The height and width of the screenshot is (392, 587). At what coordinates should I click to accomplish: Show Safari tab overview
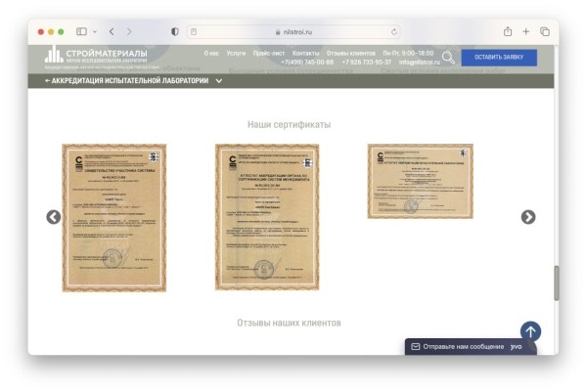(545, 31)
